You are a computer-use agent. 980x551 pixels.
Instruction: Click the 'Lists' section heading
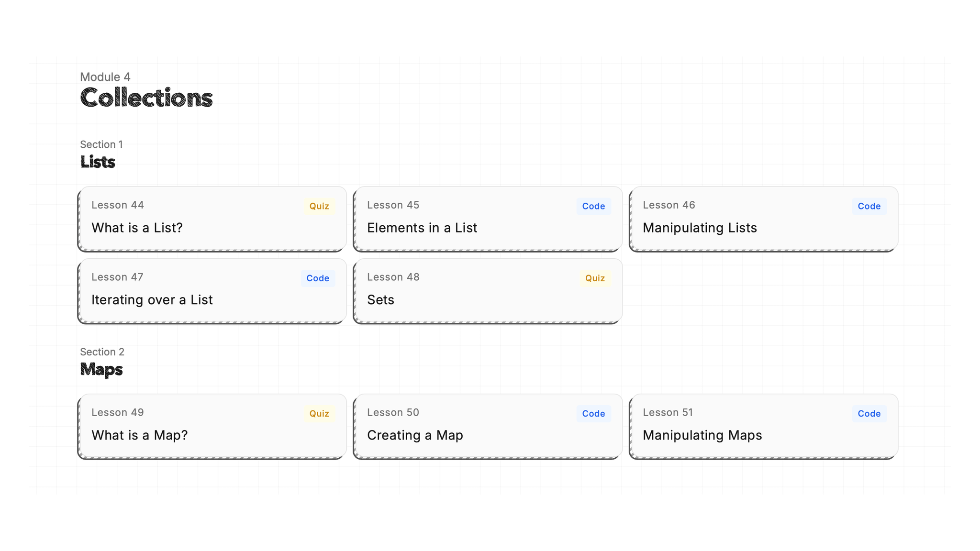coord(98,162)
